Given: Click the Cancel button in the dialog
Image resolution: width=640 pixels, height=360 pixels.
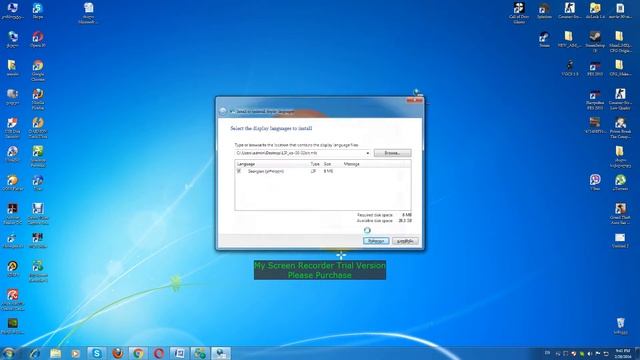Looking at the screenshot, I should pos(405,241).
